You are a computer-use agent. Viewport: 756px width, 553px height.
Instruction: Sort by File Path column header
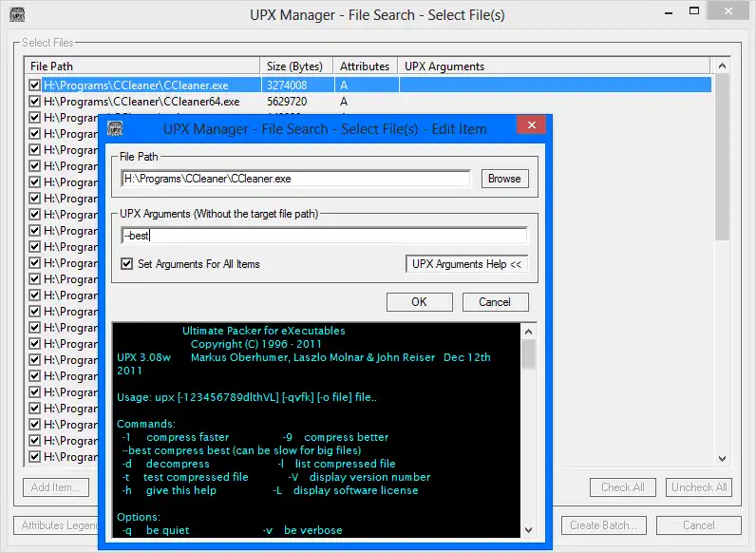[142, 67]
